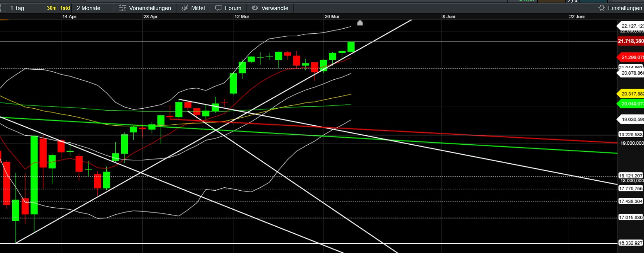
Task: Open the Voreinstellungen menu
Action: click(x=145, y=8)
